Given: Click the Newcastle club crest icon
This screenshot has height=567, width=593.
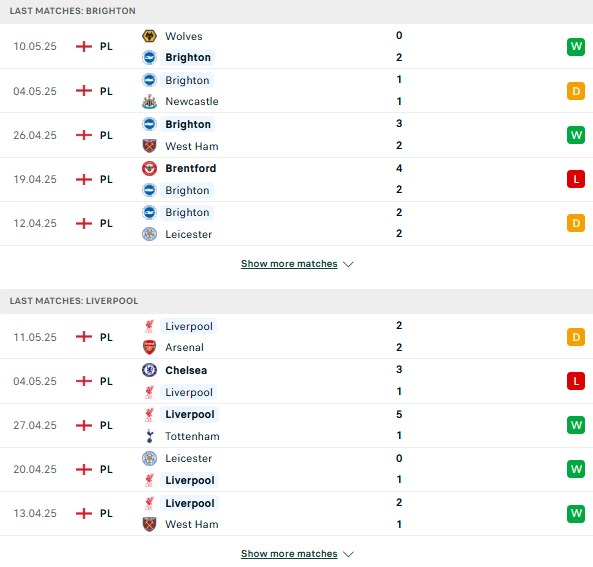Looking at the screenshot, I should pos(149,101).
